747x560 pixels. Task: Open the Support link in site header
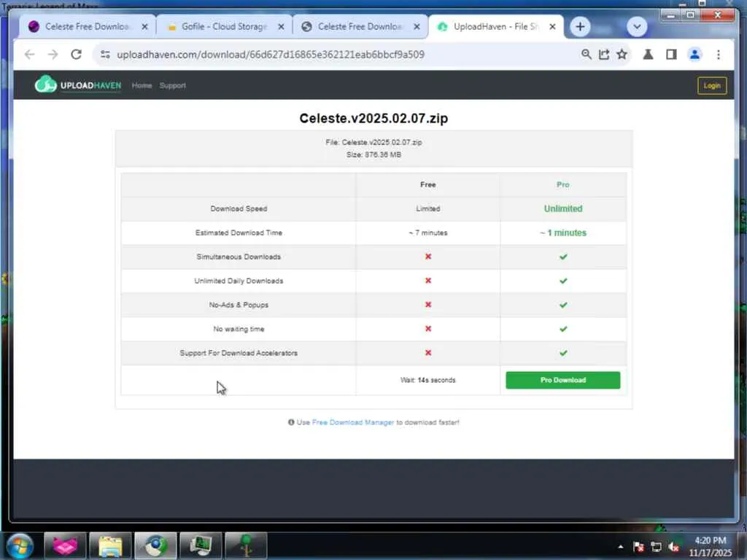click(x=172, y=86)
